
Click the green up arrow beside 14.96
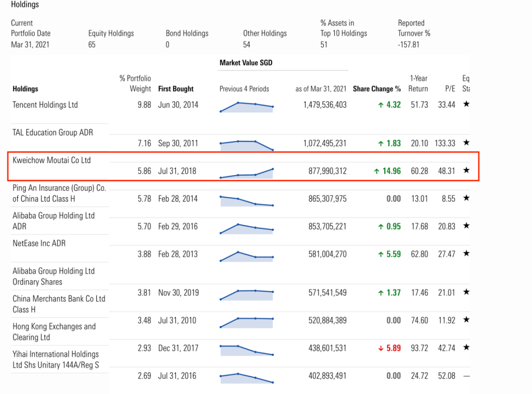[376, 171]
